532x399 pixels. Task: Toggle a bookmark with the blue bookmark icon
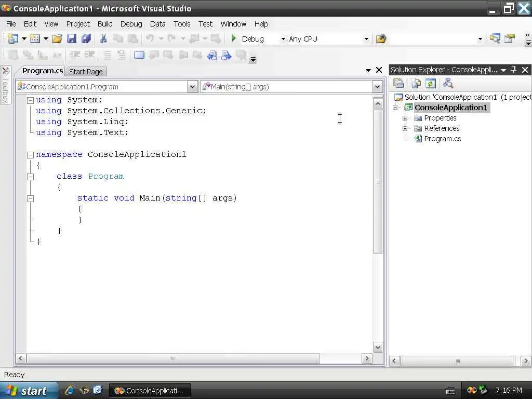coord(139,55)
